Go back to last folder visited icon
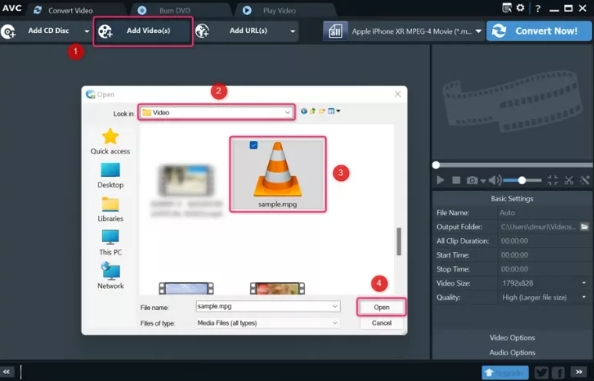Image resolution: width=594 pixels, height=381 pixels. [304, 111]
